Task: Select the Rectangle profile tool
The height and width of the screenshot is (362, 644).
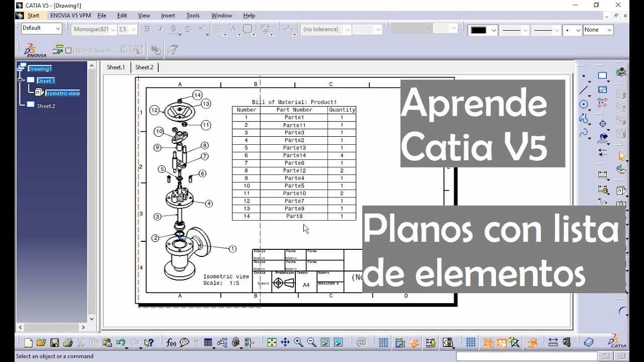Action: point(602,76)
